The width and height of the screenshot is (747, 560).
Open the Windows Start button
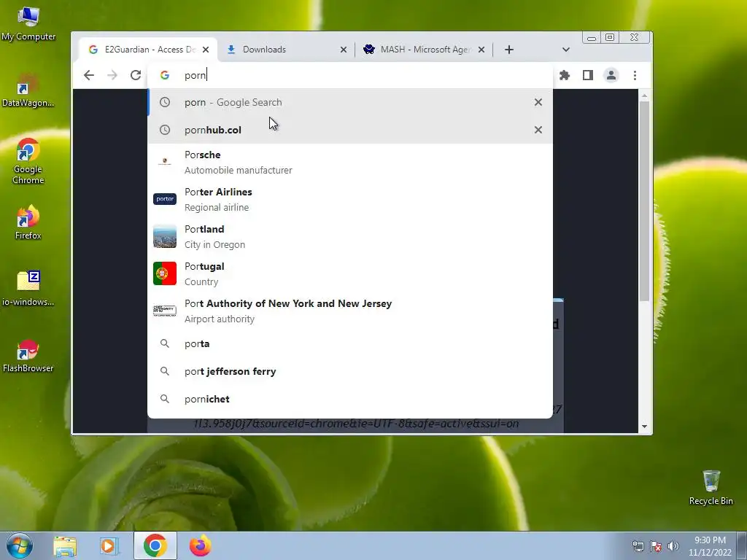[x=20, y=545]
